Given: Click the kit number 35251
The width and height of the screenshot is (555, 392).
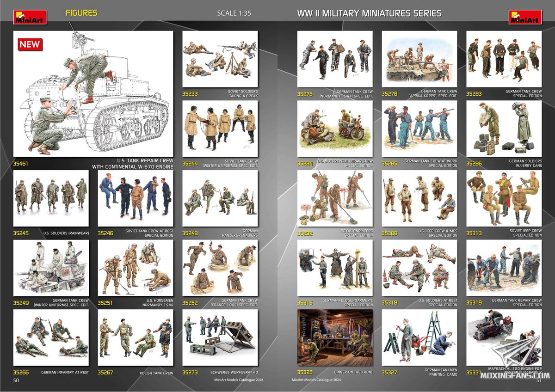Looking at the screenshot, I should click(x=105, y=303).
